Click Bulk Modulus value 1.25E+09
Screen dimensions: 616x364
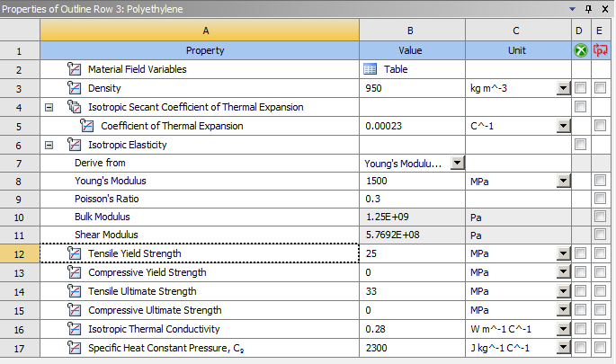388,217
